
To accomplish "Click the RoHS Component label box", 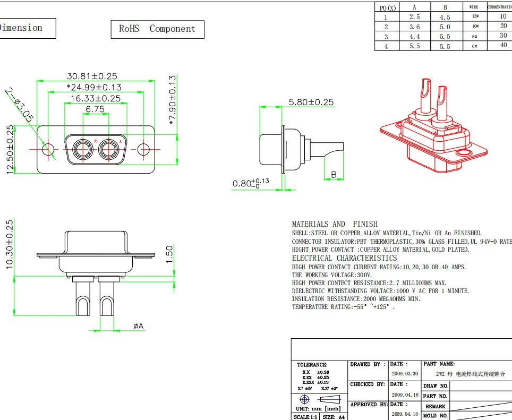I will click(x=157, y=29).
